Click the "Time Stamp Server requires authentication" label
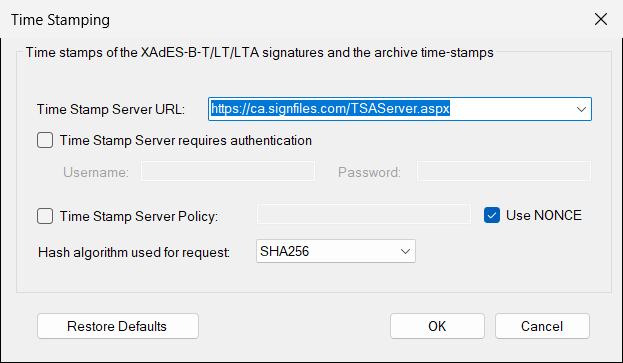This screenshot has width=623, height=363. [x=186, y=141]
